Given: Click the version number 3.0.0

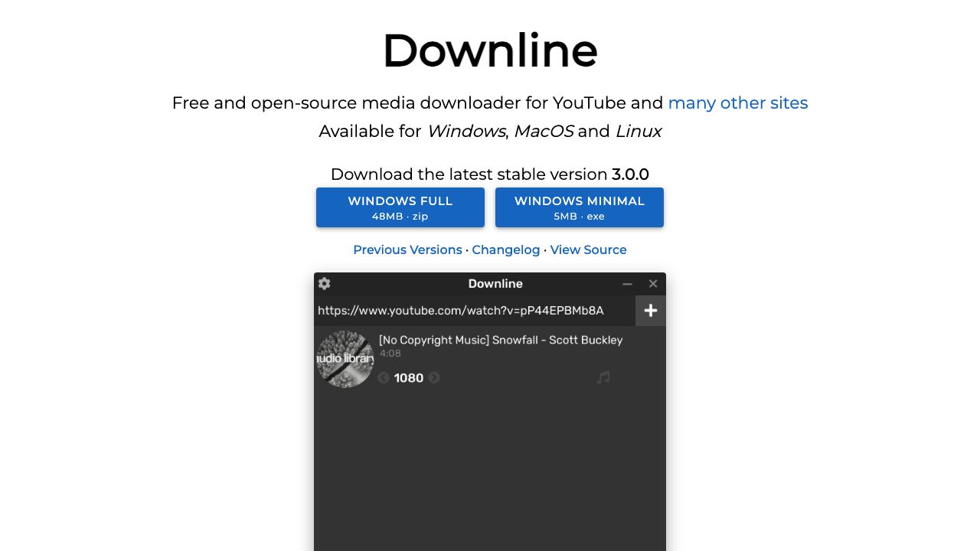Looking at the screenshot, I should click(630, 174).
